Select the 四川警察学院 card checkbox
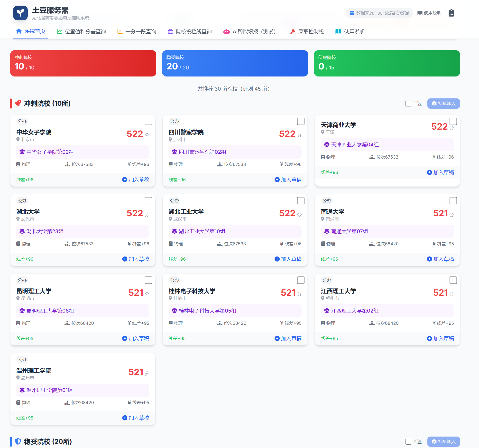This screenshot has height=448, width=479. 301,121
